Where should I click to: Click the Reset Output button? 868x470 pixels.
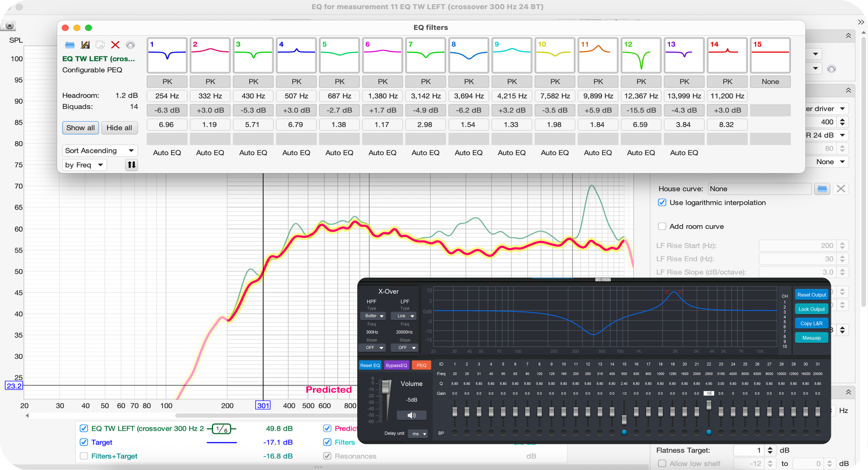click(x=811, y=295)
